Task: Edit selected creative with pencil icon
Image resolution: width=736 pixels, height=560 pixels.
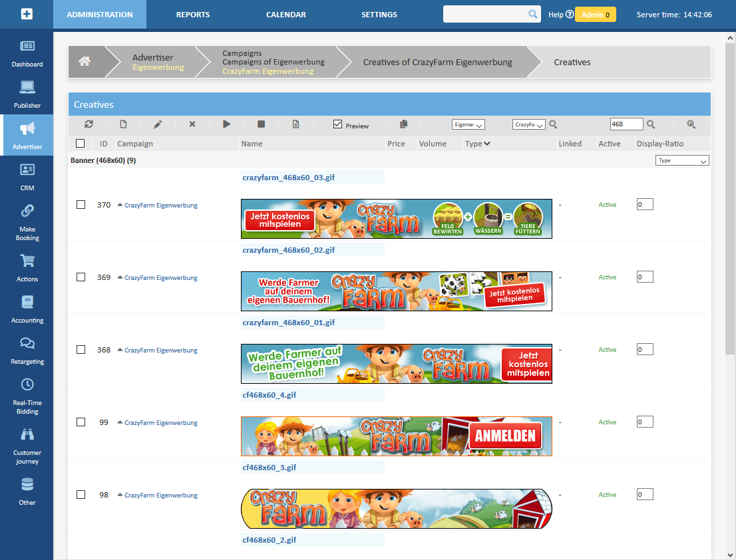Action: coord(158,124)
